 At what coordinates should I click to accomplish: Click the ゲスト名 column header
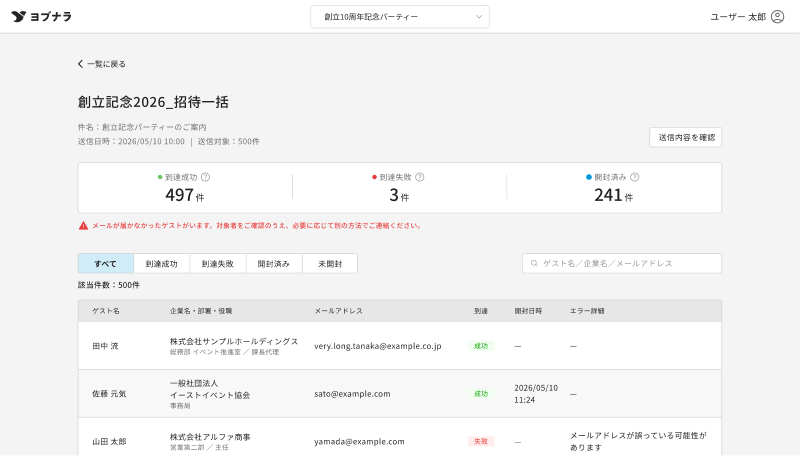(x=106, y=311)
